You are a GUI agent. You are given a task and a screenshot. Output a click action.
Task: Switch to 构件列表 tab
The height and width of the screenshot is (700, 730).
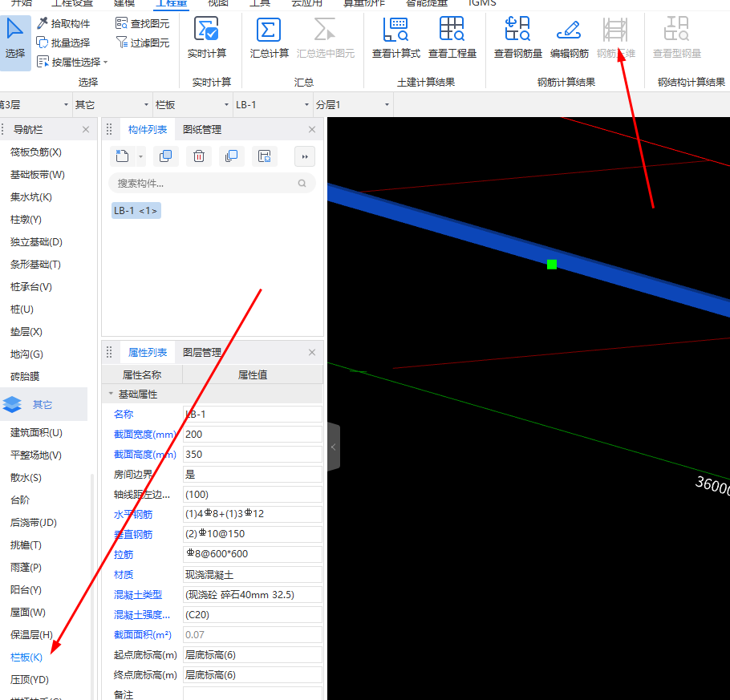(x=147, y=129)
